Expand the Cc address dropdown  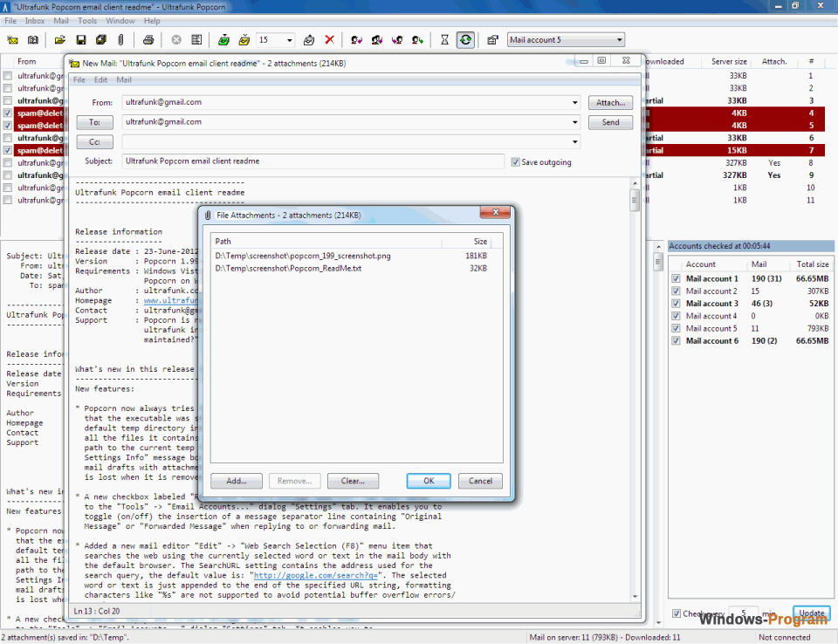(575, 142)
